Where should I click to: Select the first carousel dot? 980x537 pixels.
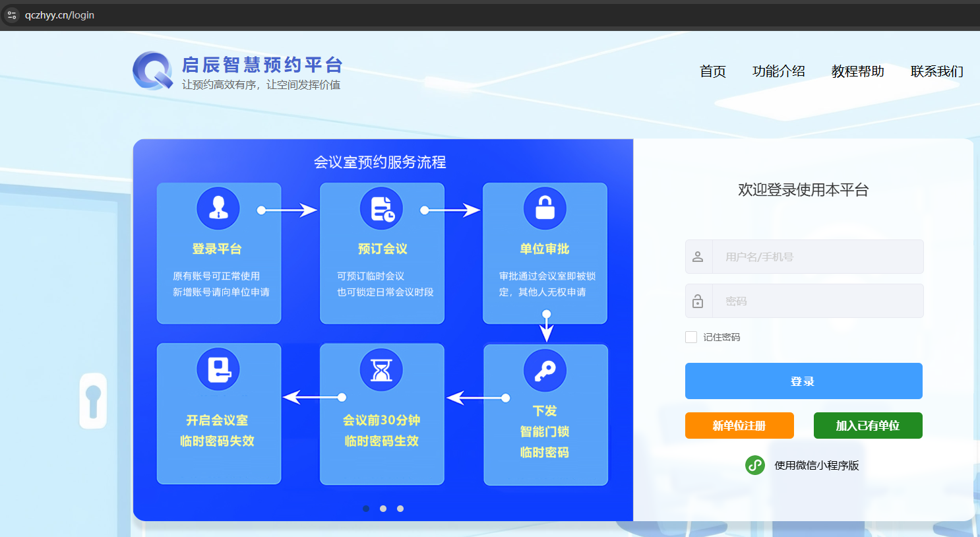click(366, 509)
